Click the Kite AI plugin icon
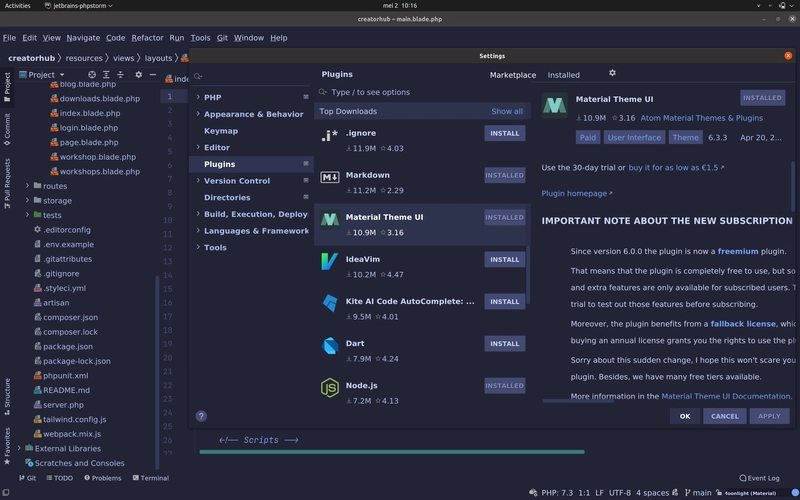Image resolution: width=800 pixels, height=500 pixels. pyautogui.click(x=330, y=303)
